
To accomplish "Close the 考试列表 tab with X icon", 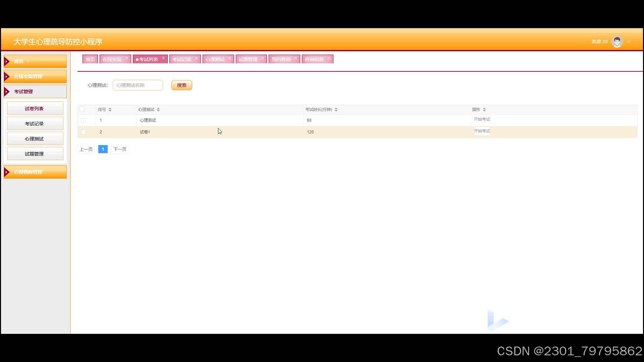I will point(163,58).
